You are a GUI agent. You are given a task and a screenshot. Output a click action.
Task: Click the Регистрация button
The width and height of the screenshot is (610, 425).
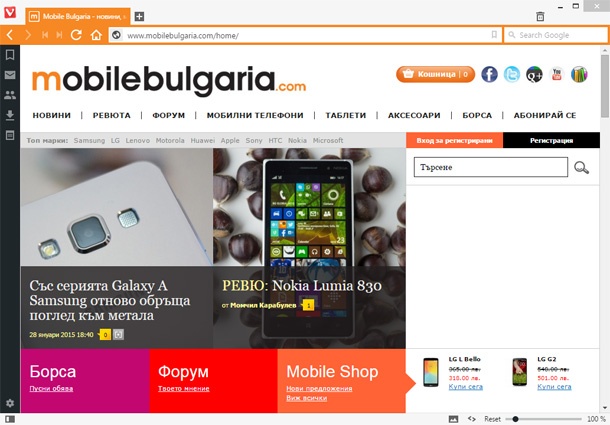click(551, 140)
